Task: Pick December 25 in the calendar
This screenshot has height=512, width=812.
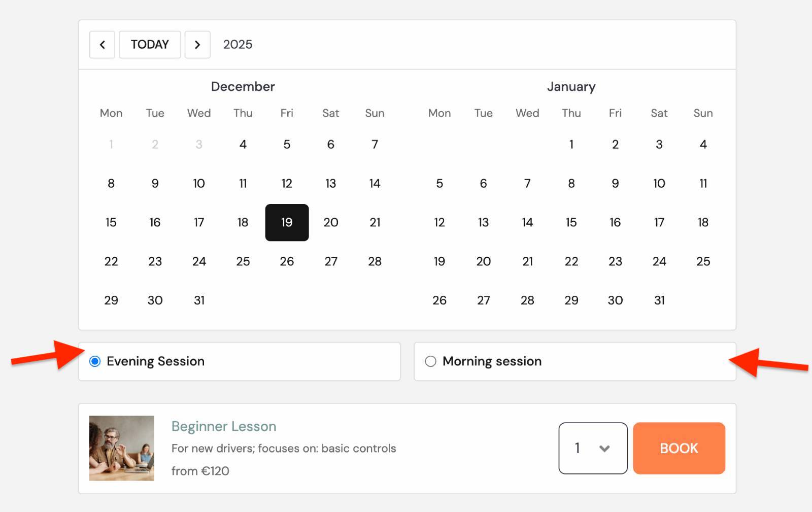Action: point(243,261)
